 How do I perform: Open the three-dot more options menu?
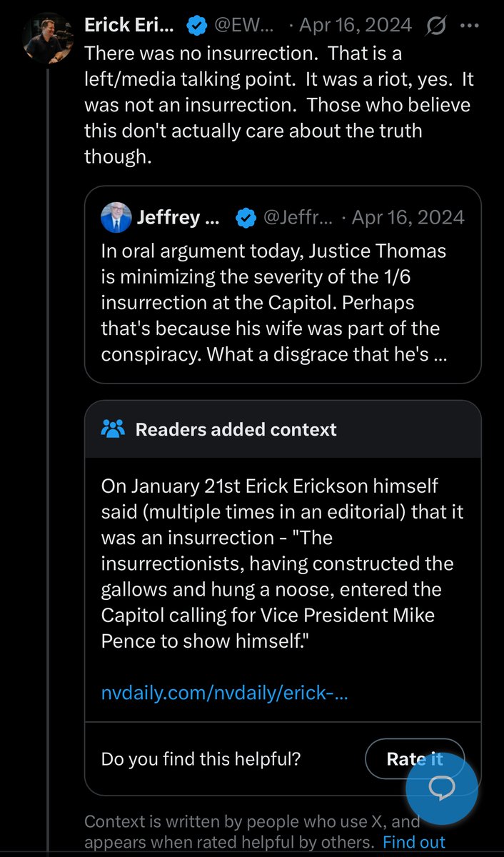(x=469, y=26)
